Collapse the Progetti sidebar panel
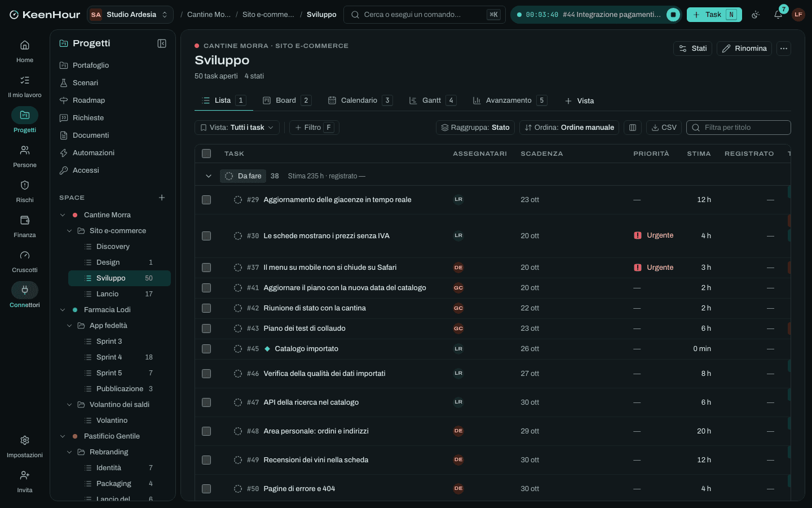 [x=162, y=43]
